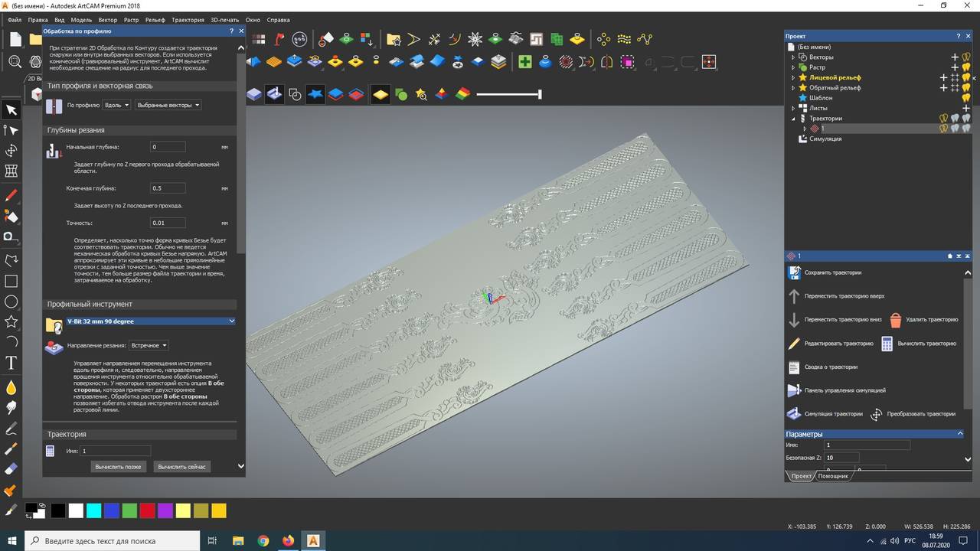
Task: Open the Встречное cutting direction dropdown
Action: click(149, 345)
